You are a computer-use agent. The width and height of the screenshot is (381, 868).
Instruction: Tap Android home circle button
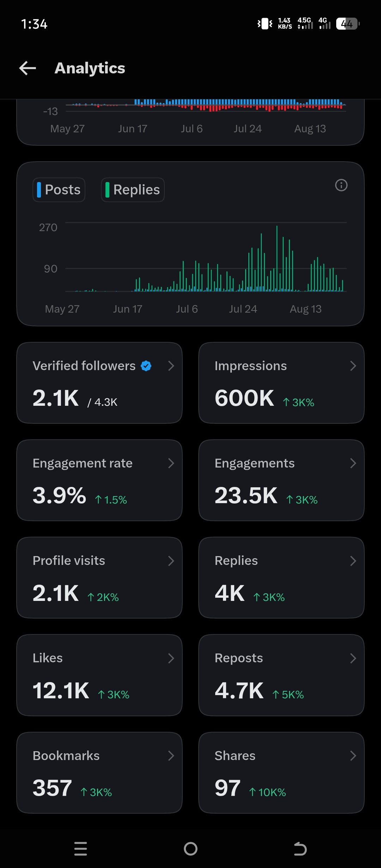coord(190,849)
